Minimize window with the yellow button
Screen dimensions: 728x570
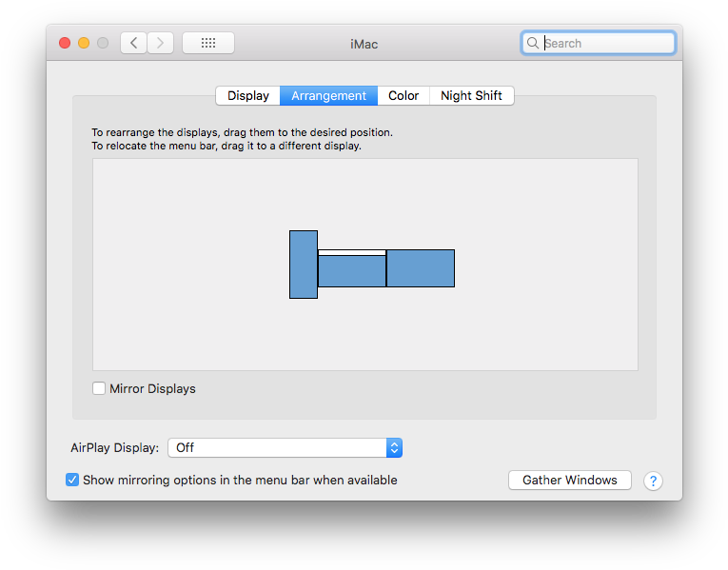pos(84,43)
